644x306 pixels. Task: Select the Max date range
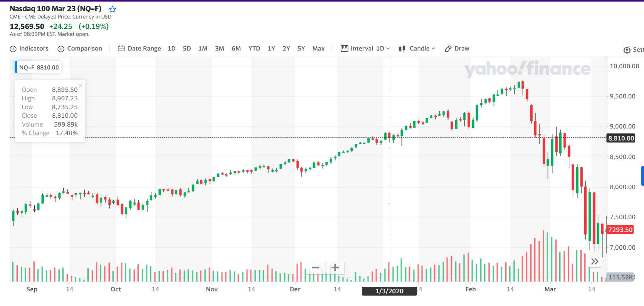(x=318, y=49)
